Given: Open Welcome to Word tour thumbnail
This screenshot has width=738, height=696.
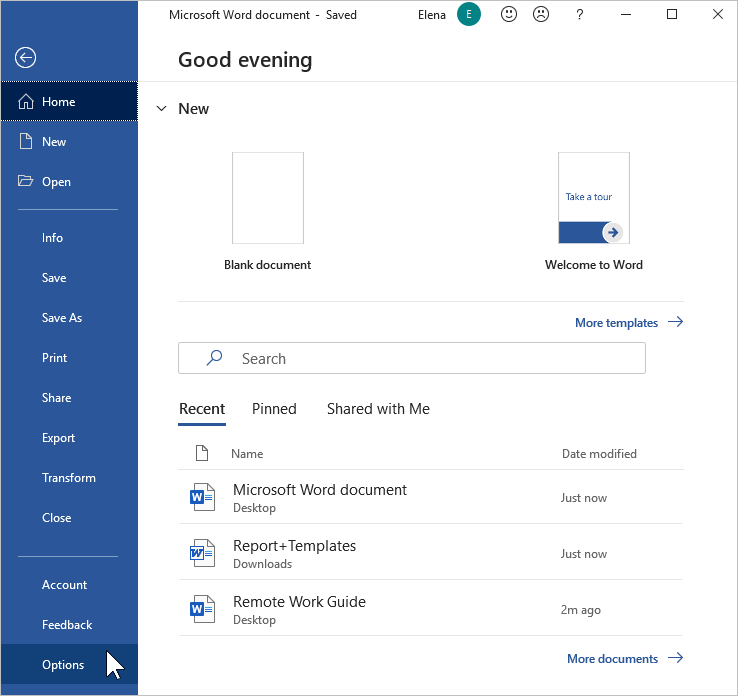Looking at the screenshot, I should 594,198.
